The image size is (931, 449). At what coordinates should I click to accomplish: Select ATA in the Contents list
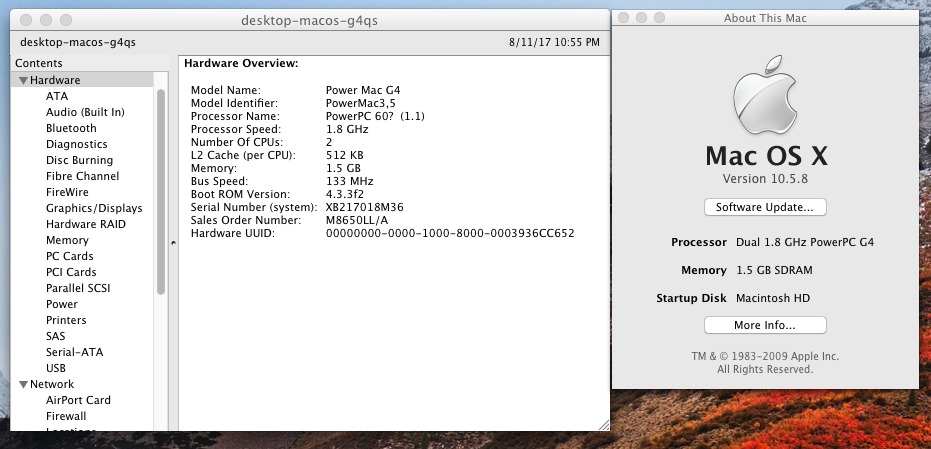[57, 96]
